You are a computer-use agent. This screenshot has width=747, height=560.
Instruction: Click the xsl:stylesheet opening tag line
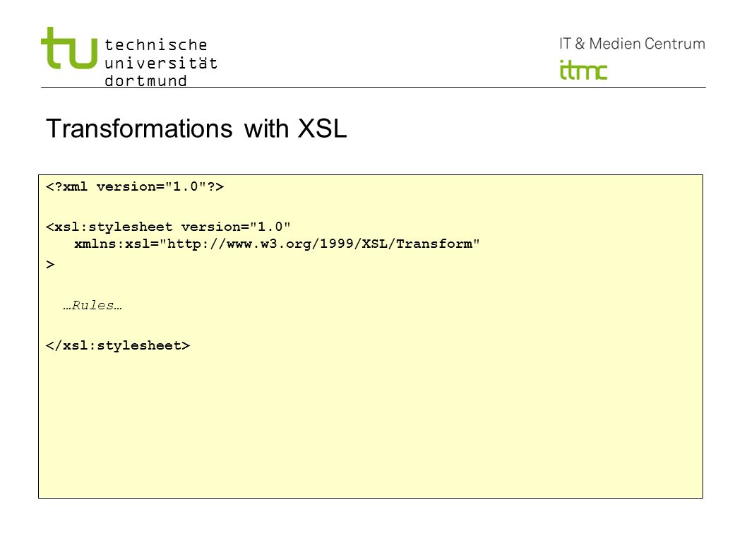(168, 227)
